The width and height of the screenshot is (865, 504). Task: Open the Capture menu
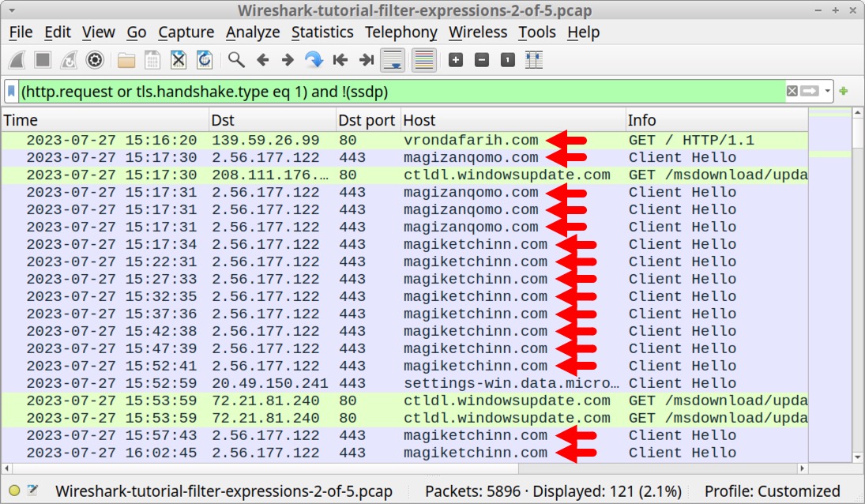point(186,32)
